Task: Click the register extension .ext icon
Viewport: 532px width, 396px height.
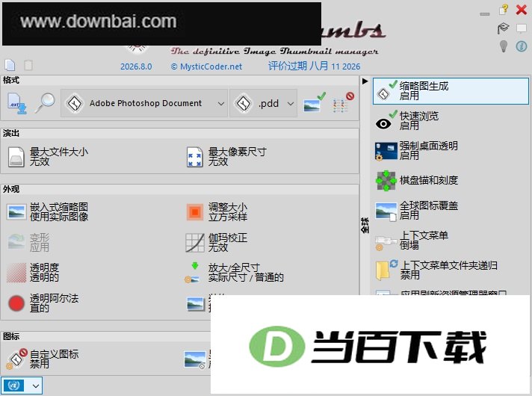Action: 17,104
